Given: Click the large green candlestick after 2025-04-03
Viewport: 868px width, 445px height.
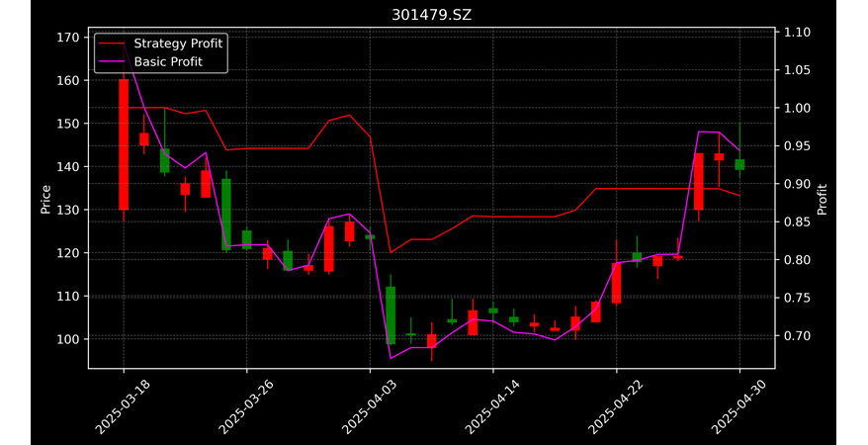Looking at the screenshot, I should (x=391, y=315).
